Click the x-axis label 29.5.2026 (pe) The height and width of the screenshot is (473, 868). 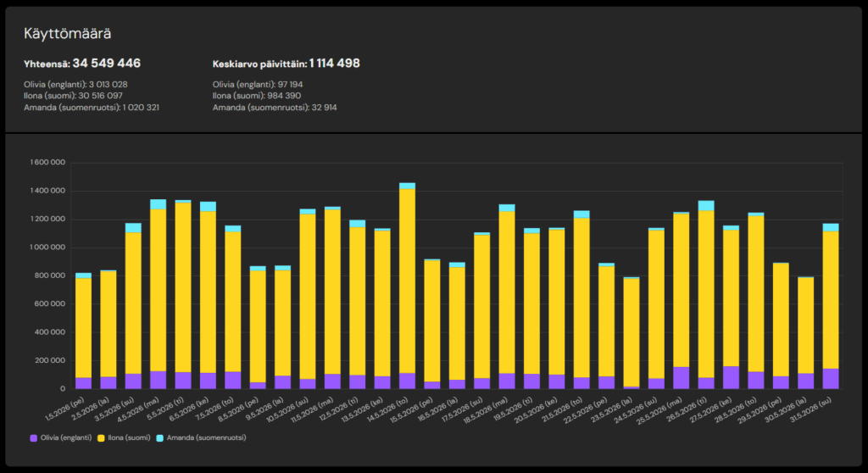point(761,410)
